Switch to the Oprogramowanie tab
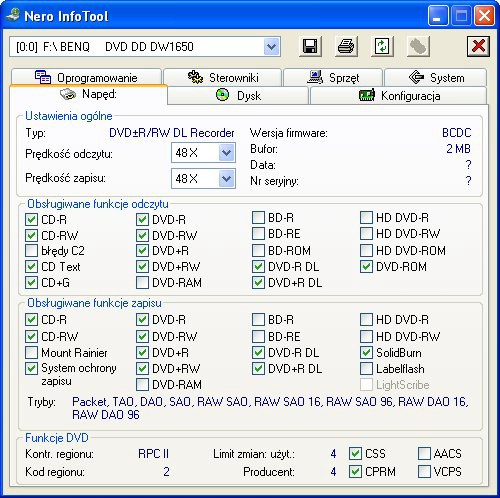This screenshot has height=498, width=500. coord(86,77)
